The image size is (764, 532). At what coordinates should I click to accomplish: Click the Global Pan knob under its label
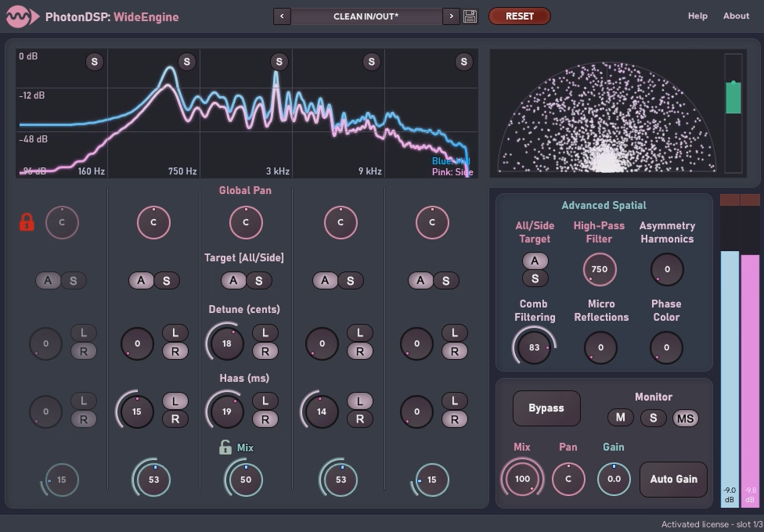click(246, 223)
